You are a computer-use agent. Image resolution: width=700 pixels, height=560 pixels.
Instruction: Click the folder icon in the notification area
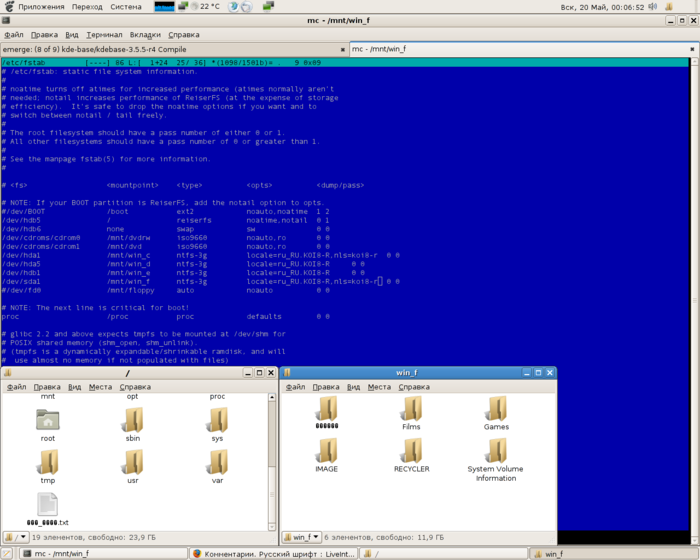(x=669, y=6)
